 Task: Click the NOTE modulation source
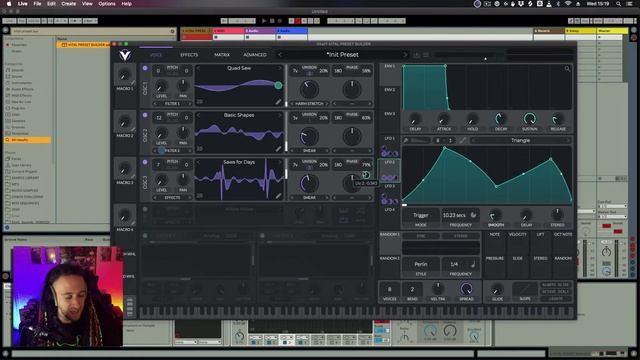[495, 234]
